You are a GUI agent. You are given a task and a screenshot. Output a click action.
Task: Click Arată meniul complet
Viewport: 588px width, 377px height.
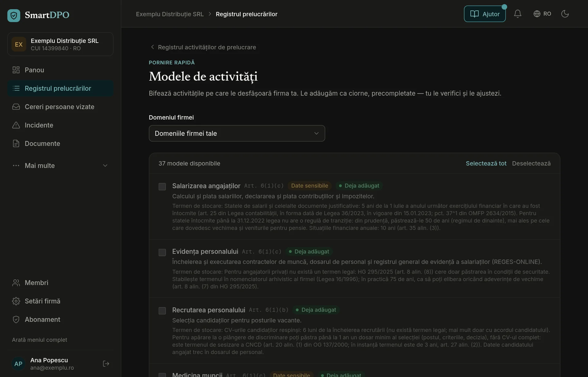(40, 340)
